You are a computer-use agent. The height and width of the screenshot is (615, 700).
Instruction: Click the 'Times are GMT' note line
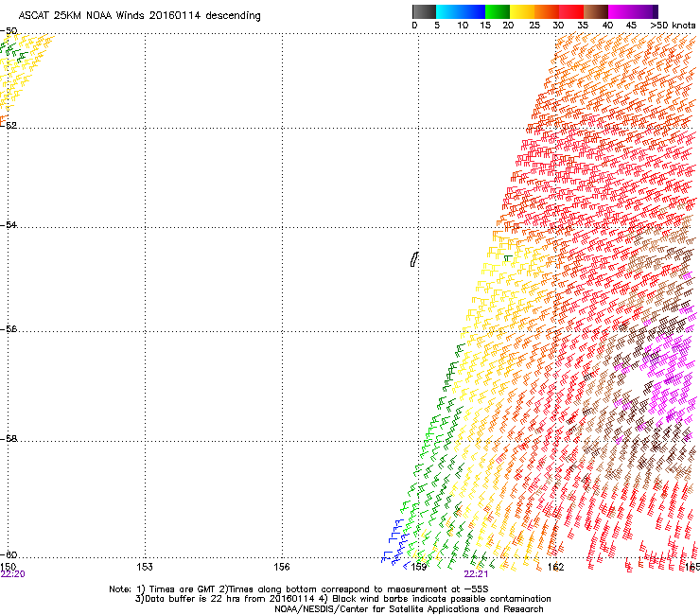click(x=299, y=589)
